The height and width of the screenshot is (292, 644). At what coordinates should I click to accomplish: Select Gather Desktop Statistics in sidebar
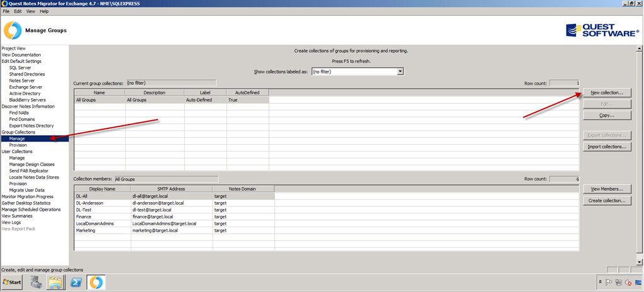pyautogui.click(x=26, y=203)
